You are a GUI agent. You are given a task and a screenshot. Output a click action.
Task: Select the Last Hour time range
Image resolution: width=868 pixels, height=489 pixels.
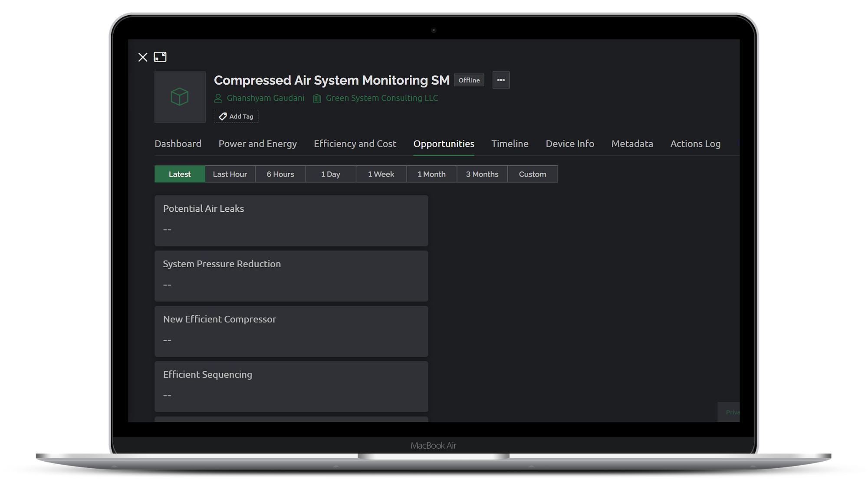[x=230, y=174]
